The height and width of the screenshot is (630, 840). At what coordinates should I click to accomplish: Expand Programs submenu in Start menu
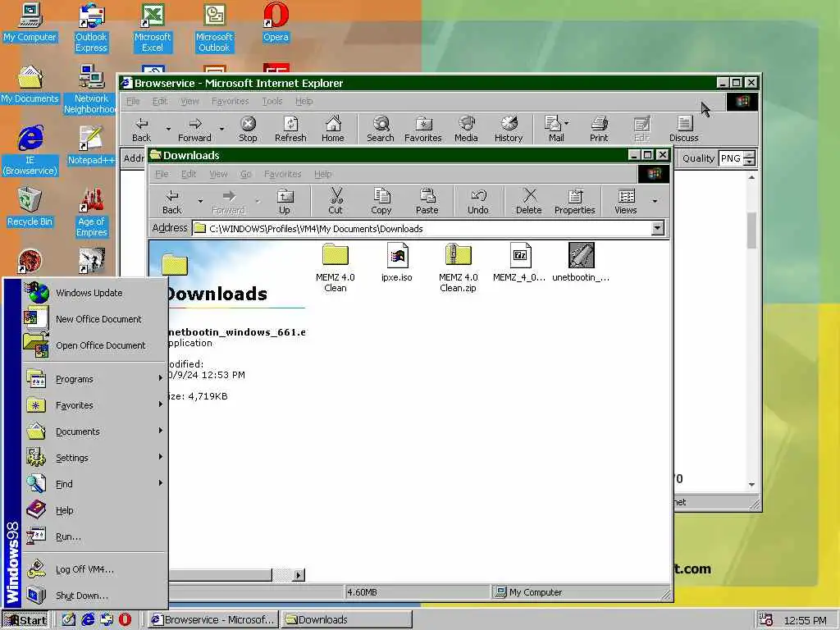(95, 379)
